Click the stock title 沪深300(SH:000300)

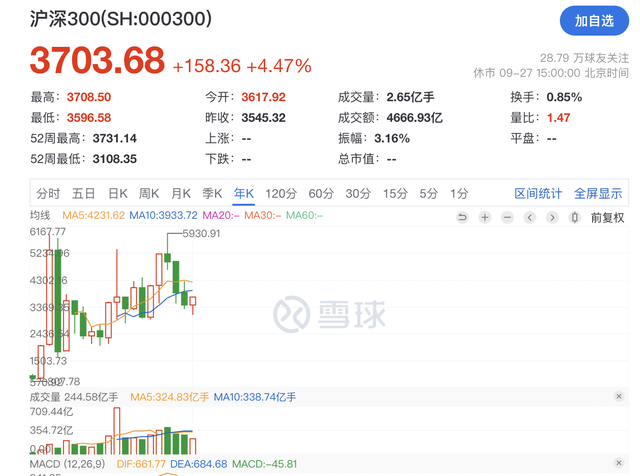click(121, 19)
